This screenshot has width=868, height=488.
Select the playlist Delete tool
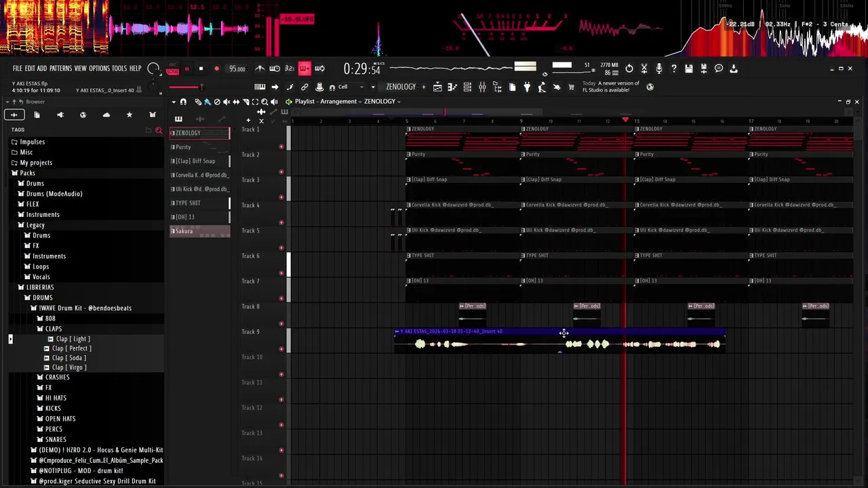pos(217,102)
